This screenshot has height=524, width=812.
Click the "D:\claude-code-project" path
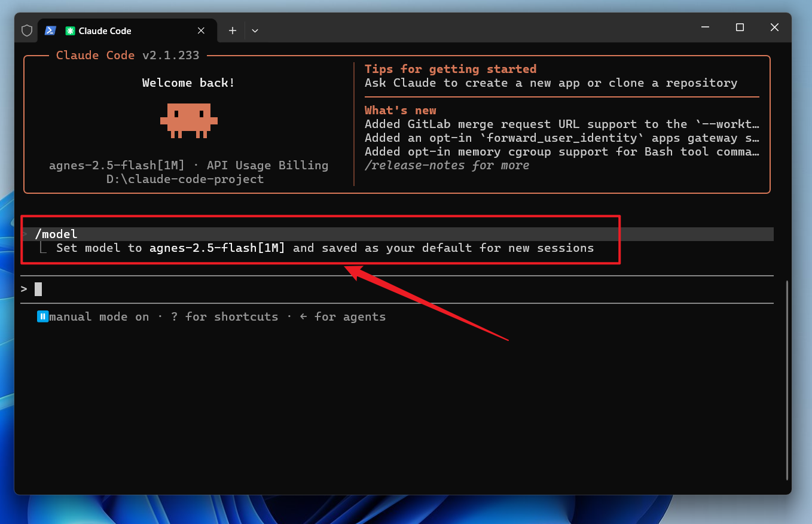185,179
